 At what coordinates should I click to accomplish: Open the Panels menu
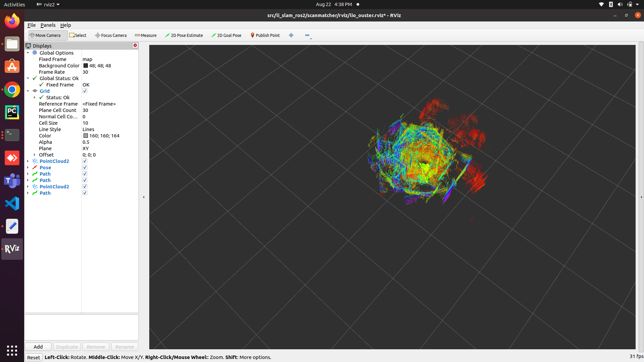click(48, 25)
